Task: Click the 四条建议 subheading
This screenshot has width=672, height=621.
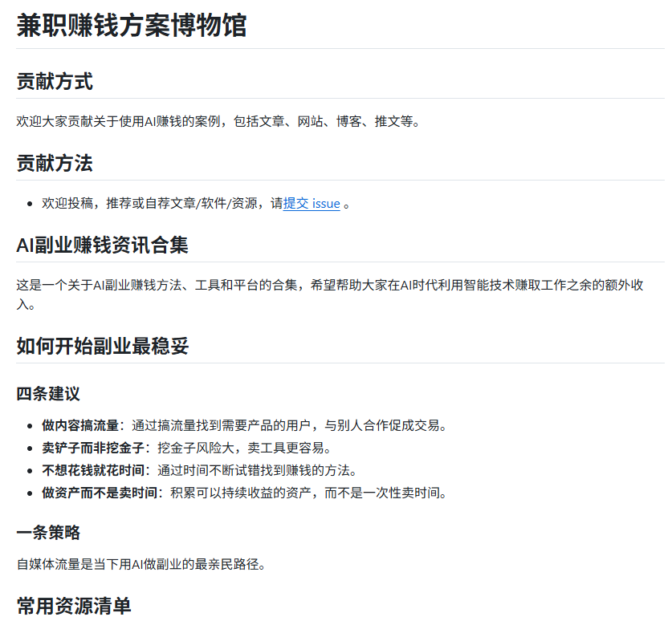Action: click(48, 394)
